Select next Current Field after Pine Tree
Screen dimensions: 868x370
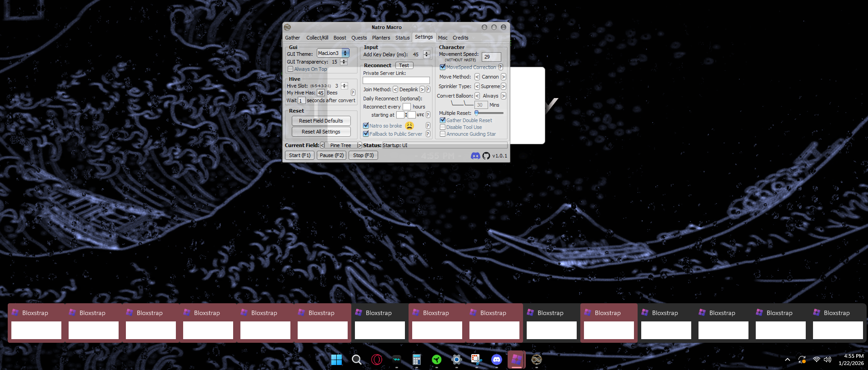point(360,145)
